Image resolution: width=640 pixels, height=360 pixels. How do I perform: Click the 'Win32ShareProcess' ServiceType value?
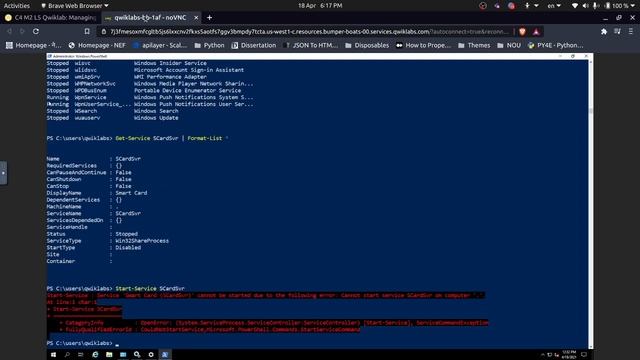[x=142, y=241]
